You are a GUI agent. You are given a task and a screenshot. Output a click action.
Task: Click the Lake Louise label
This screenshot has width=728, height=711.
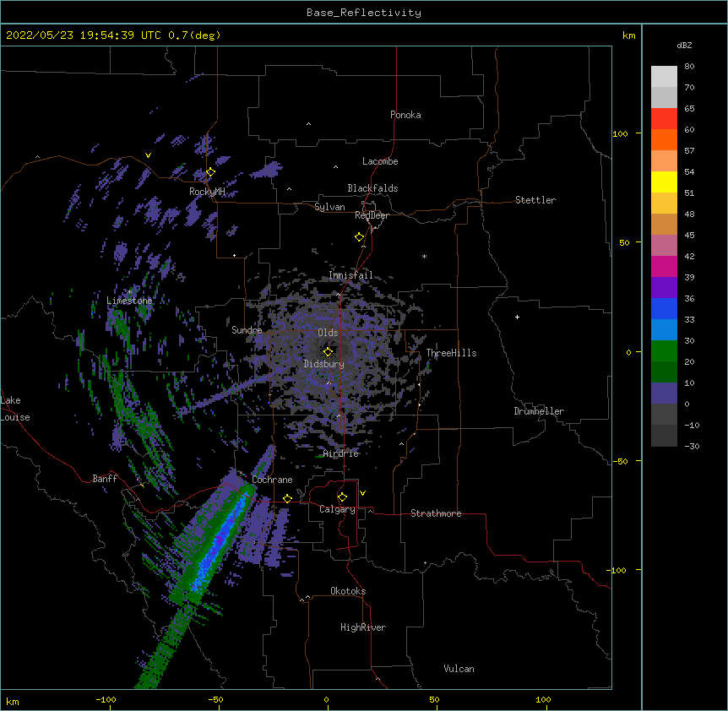pos(15,409)
